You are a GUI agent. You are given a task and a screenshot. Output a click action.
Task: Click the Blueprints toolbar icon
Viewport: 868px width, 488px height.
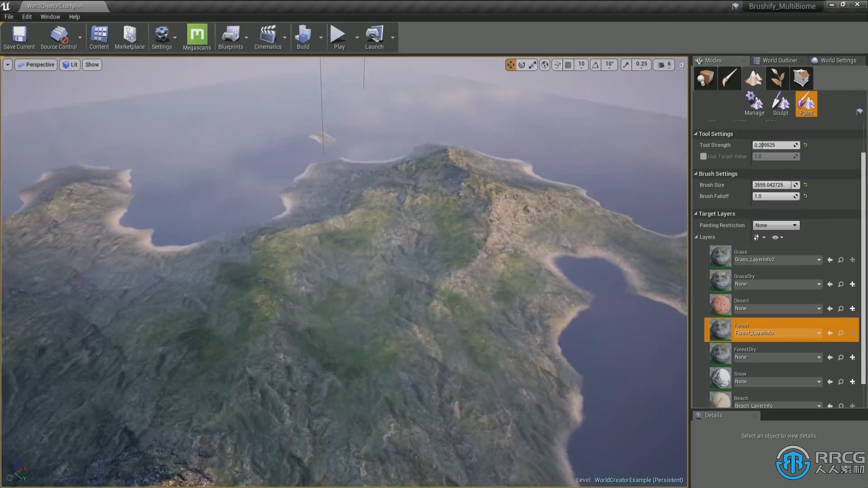[231, 38]
